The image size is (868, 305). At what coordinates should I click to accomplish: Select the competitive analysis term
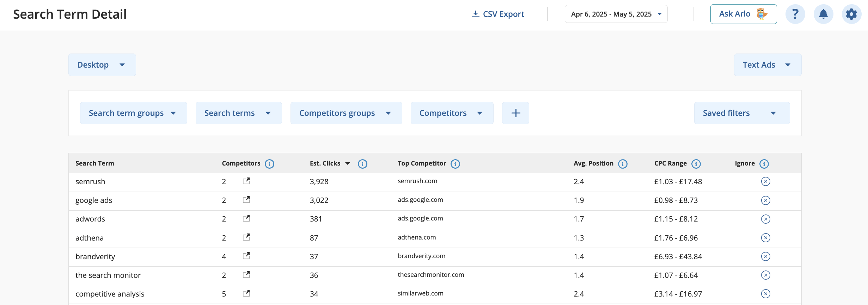110,294
